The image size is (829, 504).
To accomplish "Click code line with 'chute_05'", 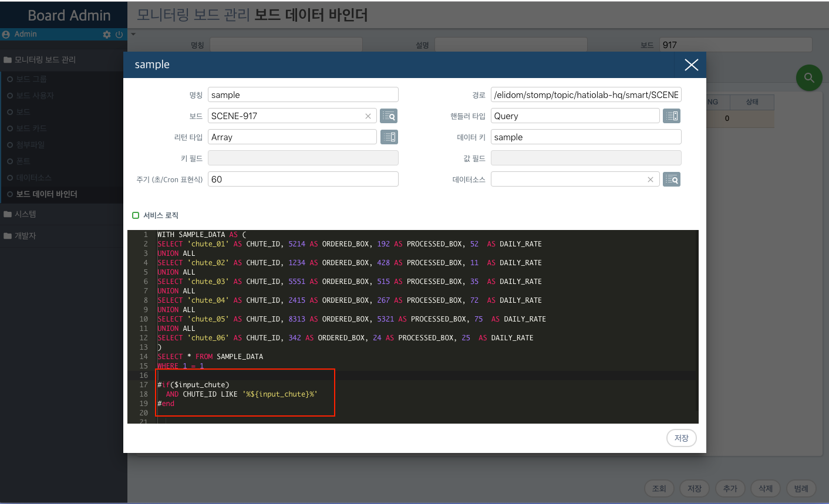I will click(352, 319).
